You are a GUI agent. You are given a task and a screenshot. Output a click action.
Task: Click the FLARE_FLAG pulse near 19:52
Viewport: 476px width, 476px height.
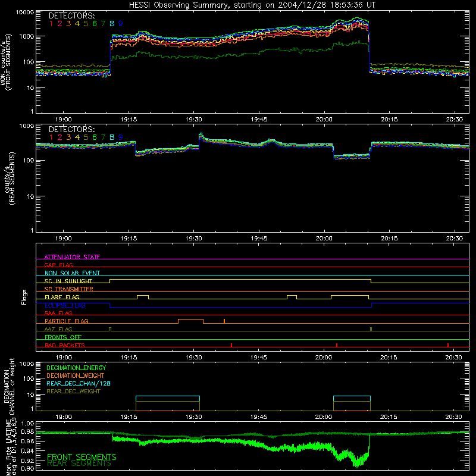292,297
